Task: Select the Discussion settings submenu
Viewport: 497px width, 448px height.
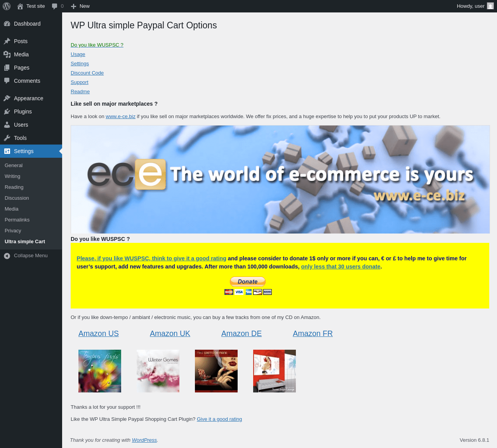Action: click(17, 198)
